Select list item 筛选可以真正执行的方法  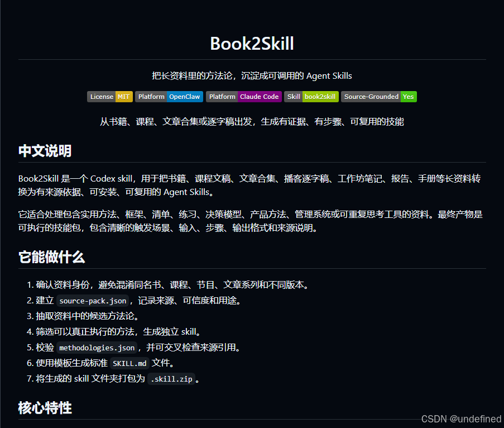pyautogui.click(x=118, y=332)
